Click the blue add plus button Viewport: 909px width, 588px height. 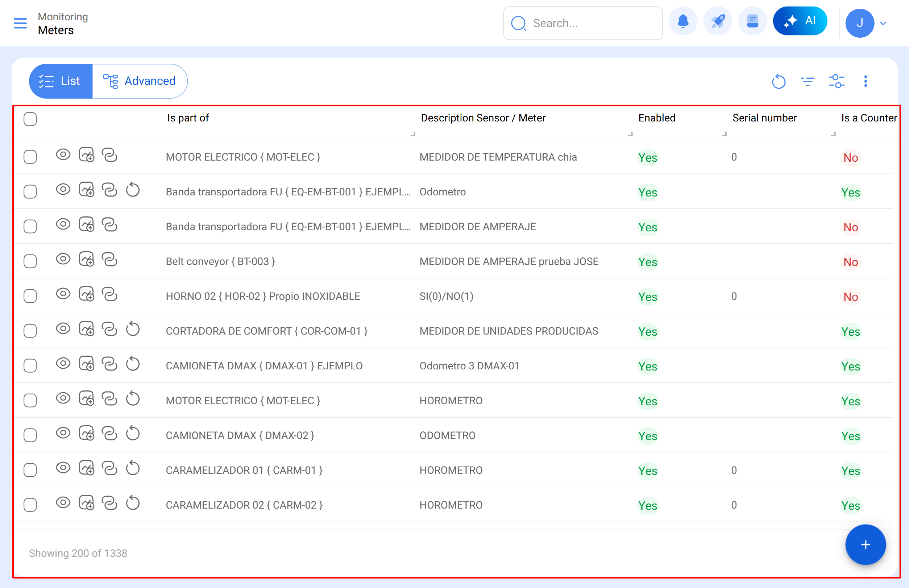pos(865,544)
